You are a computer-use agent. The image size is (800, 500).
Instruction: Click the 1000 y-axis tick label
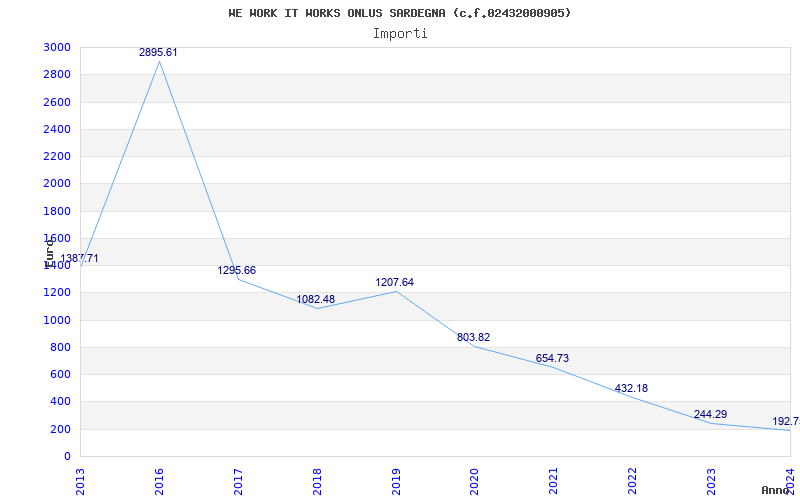[x=57, y=320]
